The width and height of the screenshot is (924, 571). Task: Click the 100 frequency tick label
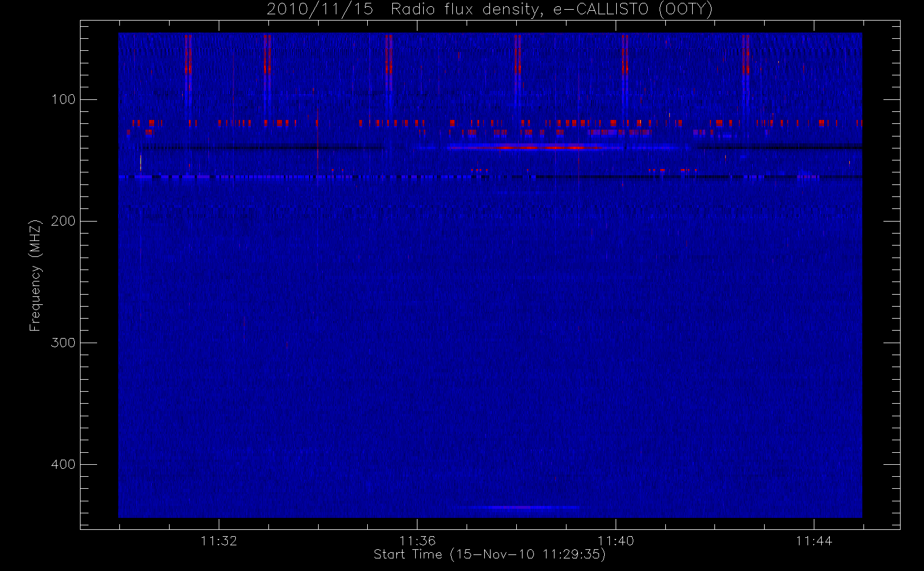(x=63, y=99)
